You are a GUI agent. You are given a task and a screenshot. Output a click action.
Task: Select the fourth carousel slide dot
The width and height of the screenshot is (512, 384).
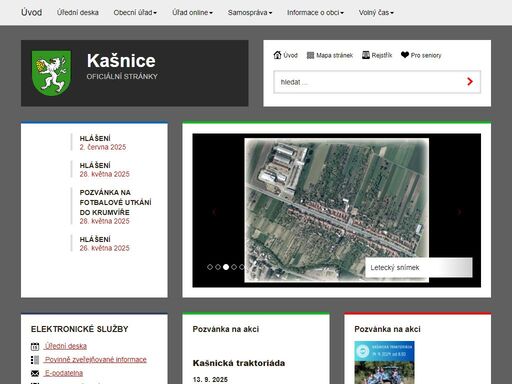[x=234, y=267]
